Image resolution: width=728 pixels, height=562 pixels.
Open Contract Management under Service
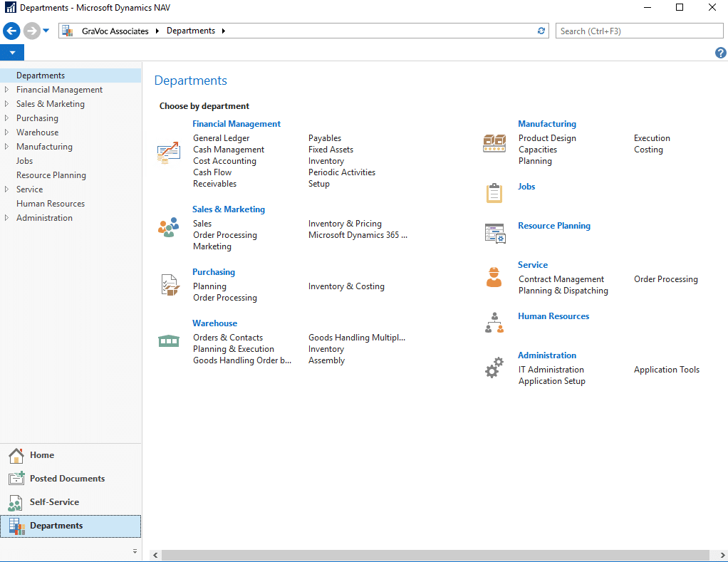[561, 279]
